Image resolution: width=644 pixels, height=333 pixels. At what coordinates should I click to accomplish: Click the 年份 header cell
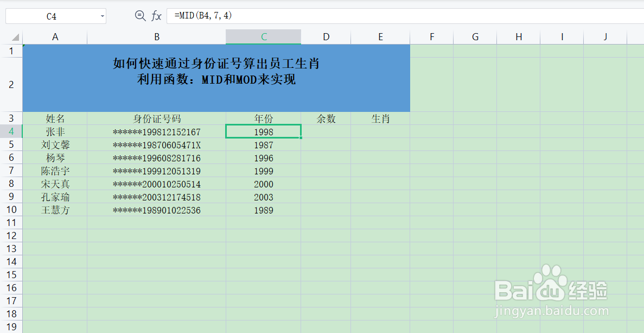pos(264,118)
